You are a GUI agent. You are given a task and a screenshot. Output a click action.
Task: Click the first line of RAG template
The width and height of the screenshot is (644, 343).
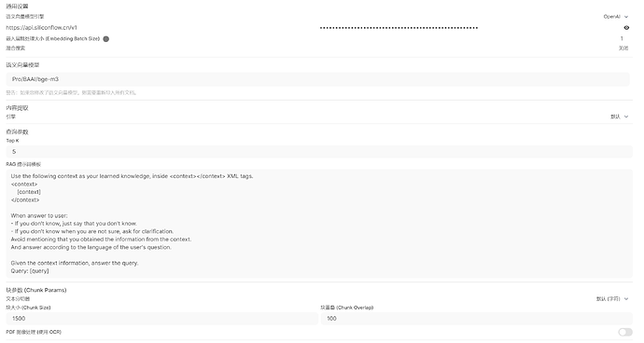click(x=132, y=176)
